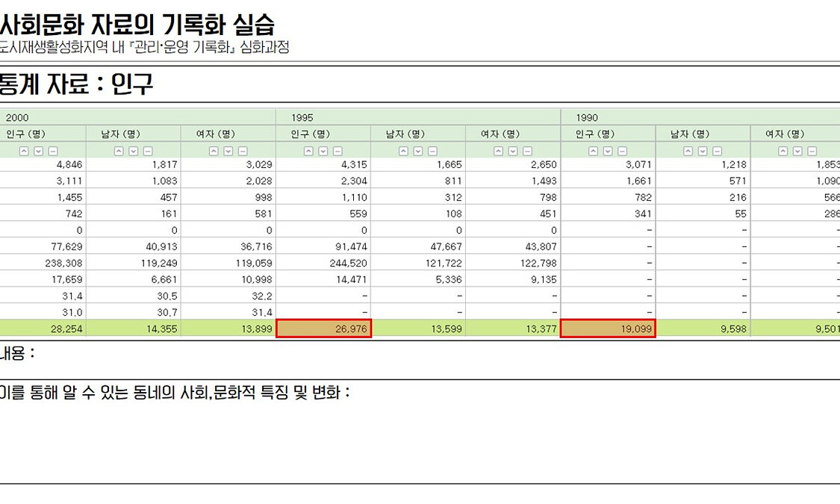This screenshot has width=840, height=504.
Task: Select the 1995 year header
Action: click(302, 118)
